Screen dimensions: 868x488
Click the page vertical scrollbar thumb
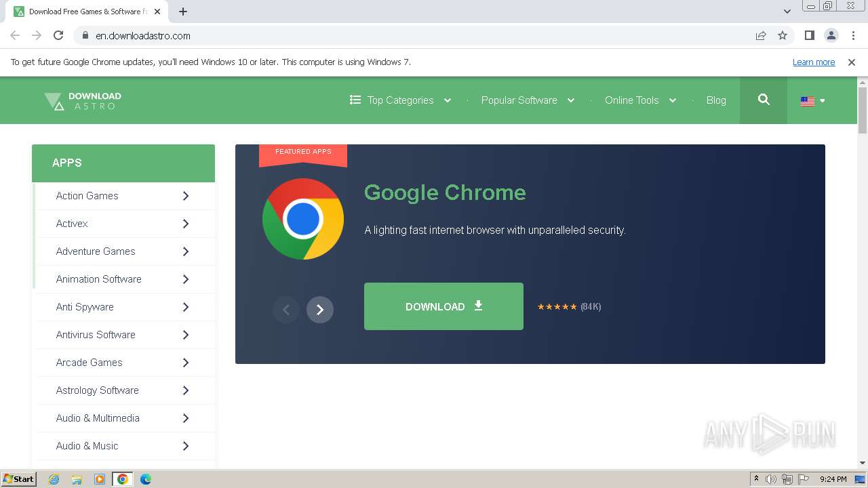863,110
